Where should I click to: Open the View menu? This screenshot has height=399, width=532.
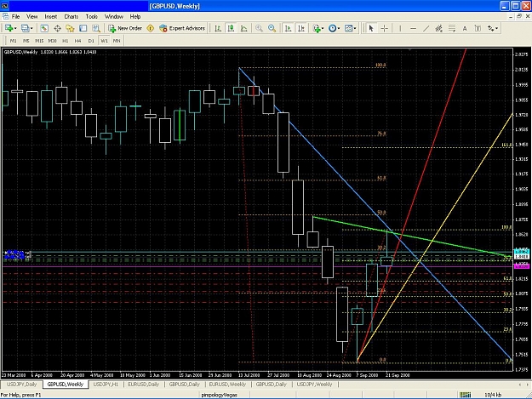click(31, 16)
